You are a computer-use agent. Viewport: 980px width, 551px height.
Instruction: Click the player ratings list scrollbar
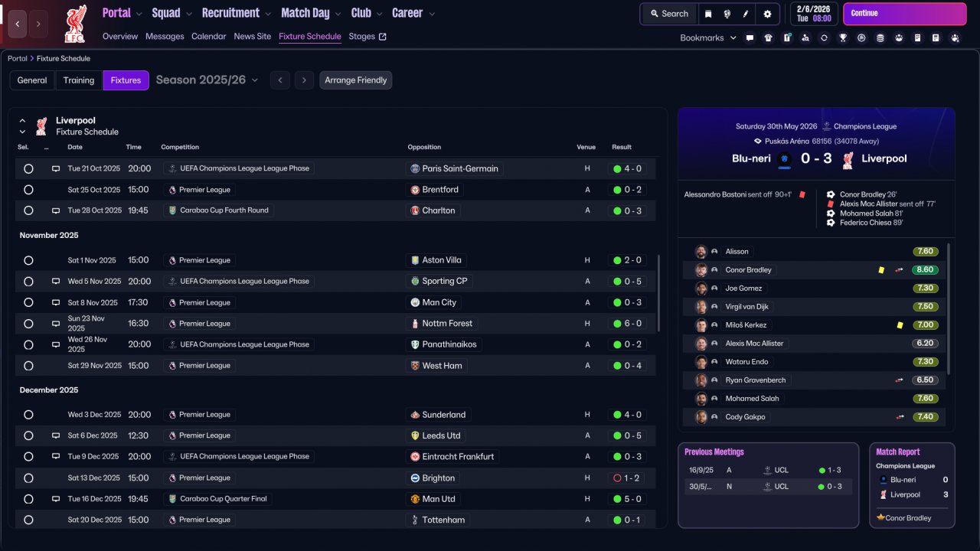point(949,309)
